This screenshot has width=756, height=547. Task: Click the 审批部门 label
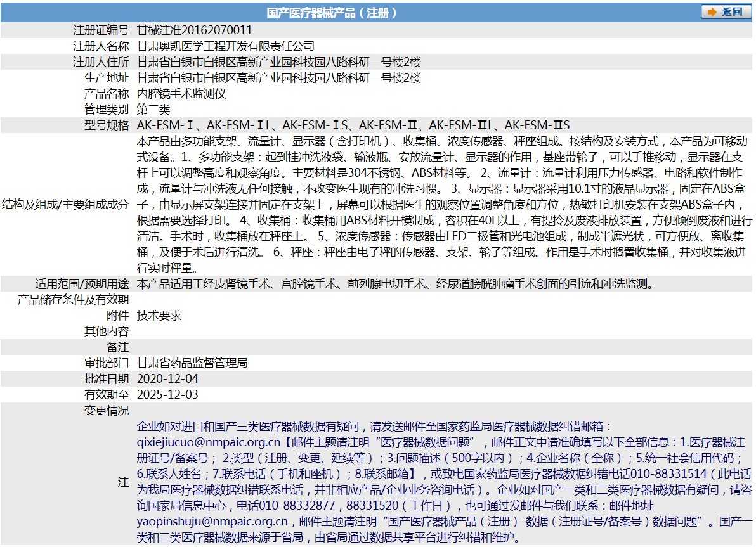point(107,363)
